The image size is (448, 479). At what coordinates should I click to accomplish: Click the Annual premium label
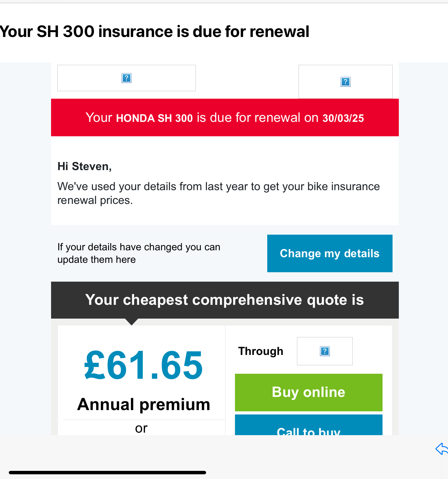tap(143, 404)
